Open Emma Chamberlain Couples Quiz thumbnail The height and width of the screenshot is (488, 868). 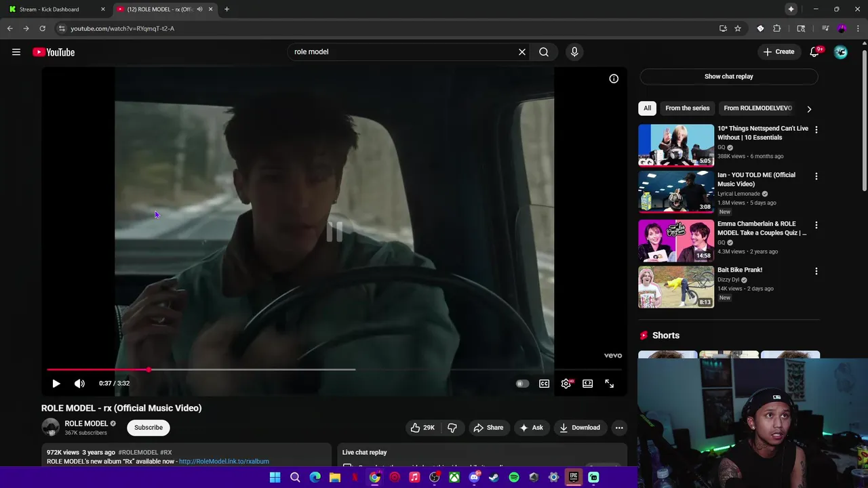[x=676, y=241]
